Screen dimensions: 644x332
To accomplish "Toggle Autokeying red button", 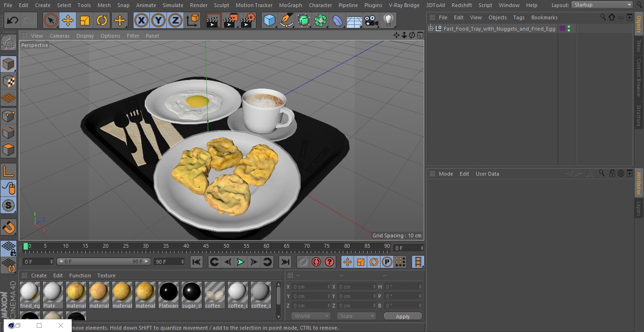I will [316, 262].
